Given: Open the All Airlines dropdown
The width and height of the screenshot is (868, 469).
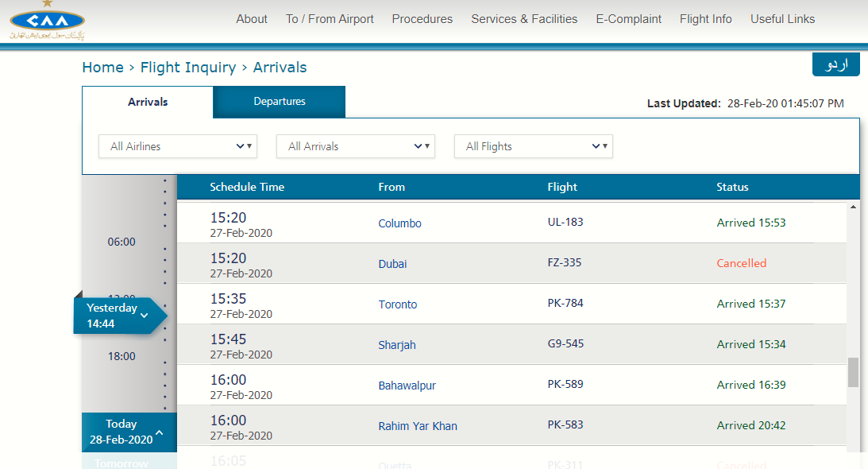Looking at the screenshot, I should [177, 146].
